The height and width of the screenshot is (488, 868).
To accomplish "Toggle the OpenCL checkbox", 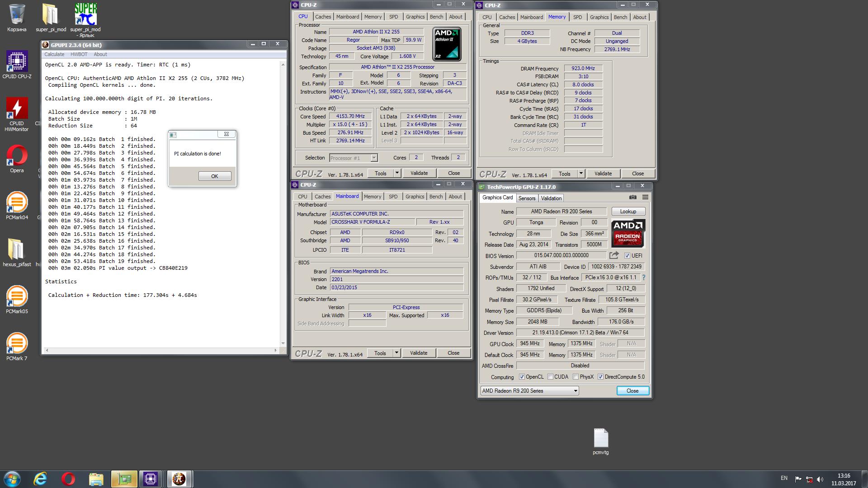I will [522, 377].
